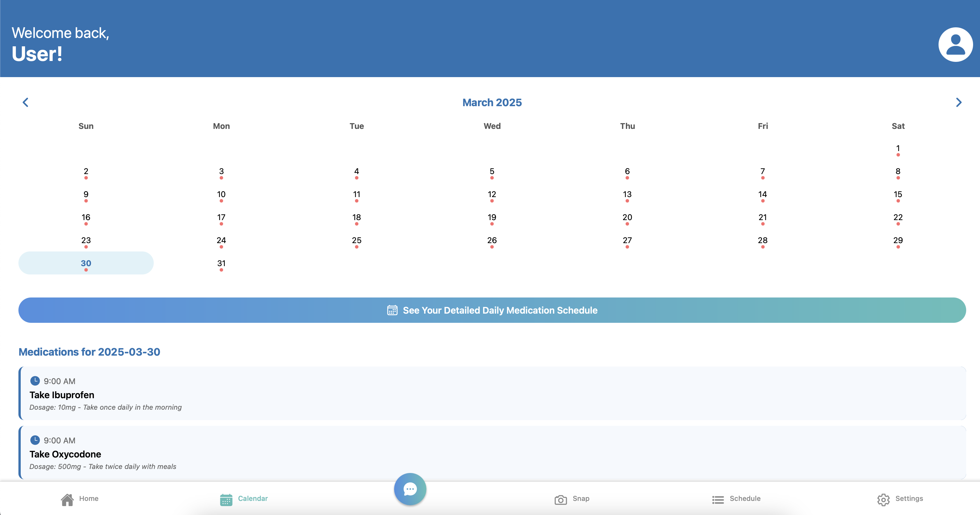The width and height of the screenshot is (980, 515).
Task: Click the clock icon on the Oxycodone card
Action: [x=35, y=440]
